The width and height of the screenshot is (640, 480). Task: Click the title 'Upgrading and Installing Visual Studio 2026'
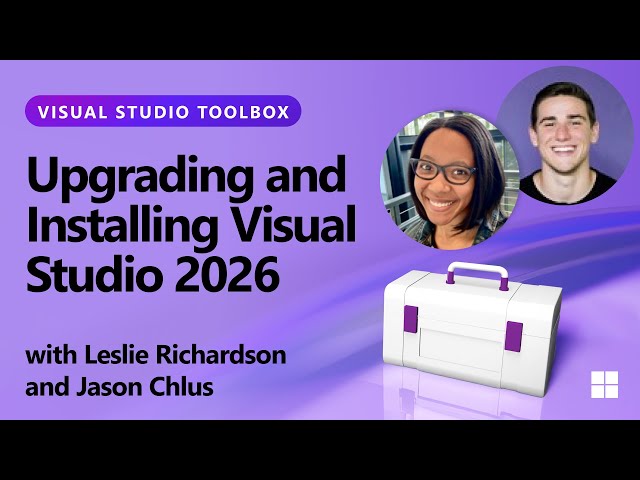click(191, 224)
